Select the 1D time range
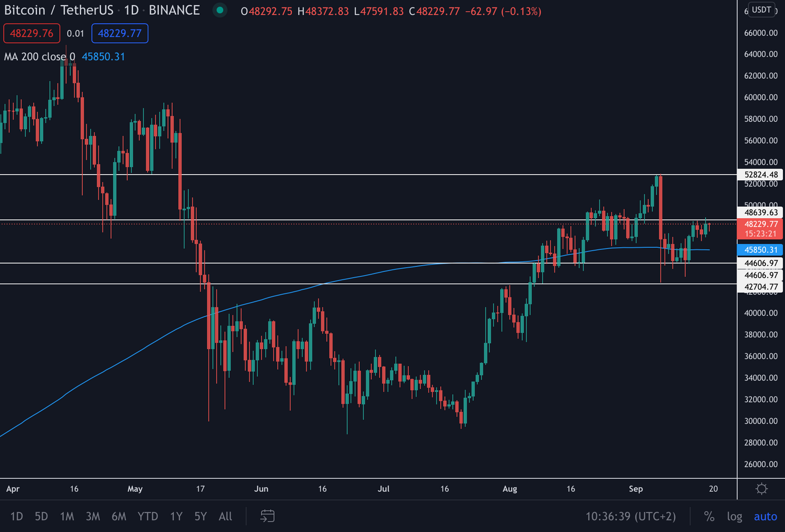Screen dimensions: 785x532 point(17,516)
